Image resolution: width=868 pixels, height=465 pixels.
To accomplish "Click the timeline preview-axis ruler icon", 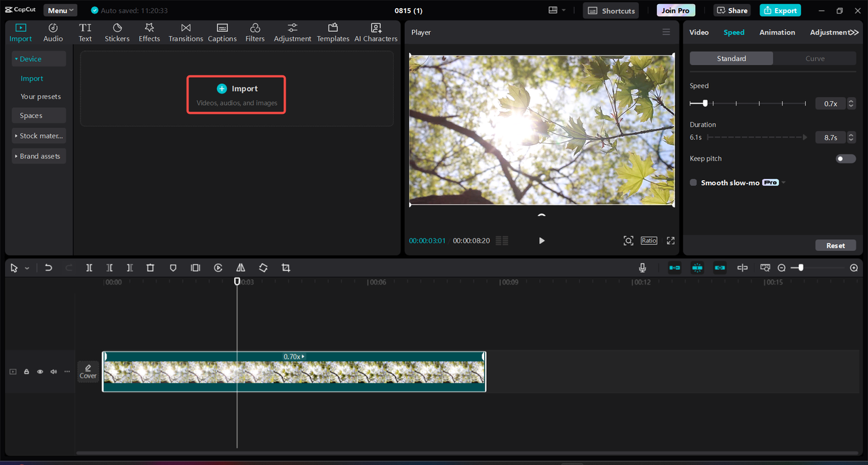I will click(765, 268).
